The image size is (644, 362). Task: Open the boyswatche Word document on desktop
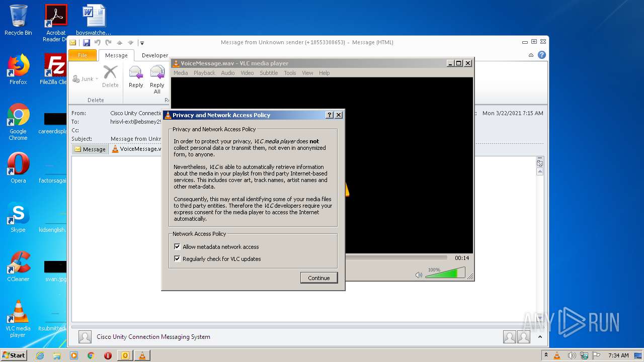point(94,20)
